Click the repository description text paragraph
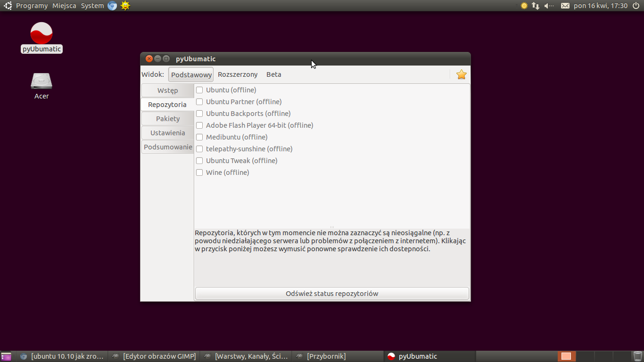Viewport: 644px width, 362px height. coord(331,241)
